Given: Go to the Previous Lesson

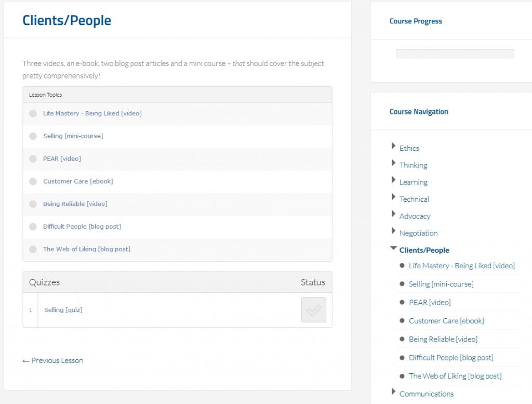Looking at the screenshot, I should pos(52,360).
